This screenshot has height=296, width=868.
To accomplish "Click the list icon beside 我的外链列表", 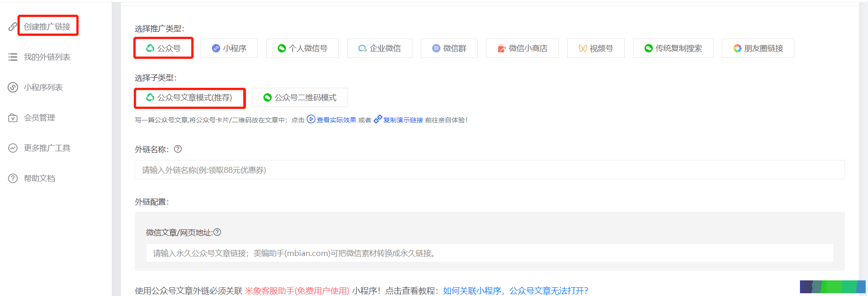I will (13, 57).
